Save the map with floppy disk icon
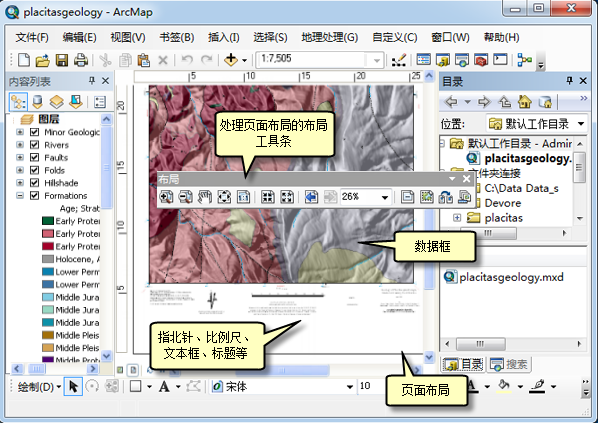This screenshot has height=423, width=598. (x=62, y=60)
